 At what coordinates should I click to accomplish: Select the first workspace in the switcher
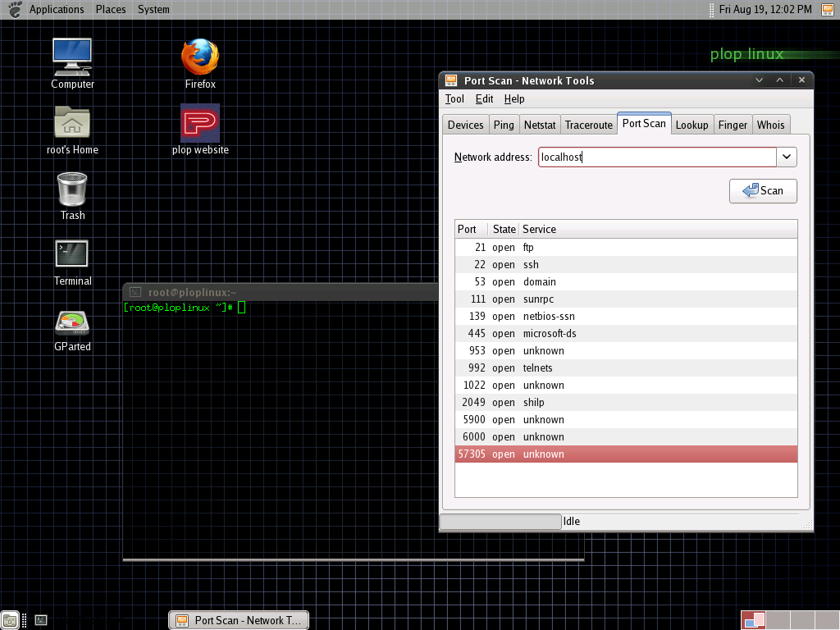(753, 620)
